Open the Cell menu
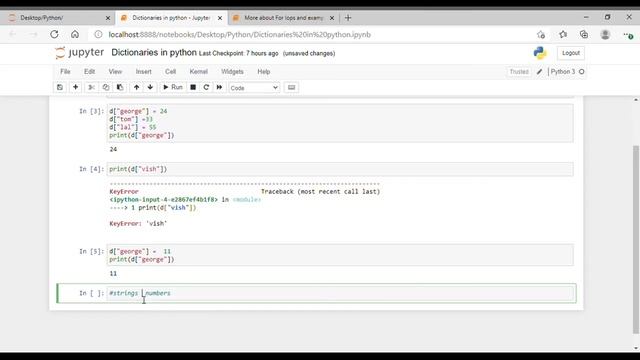Screen dimensions: 640x360 point(170,71)
